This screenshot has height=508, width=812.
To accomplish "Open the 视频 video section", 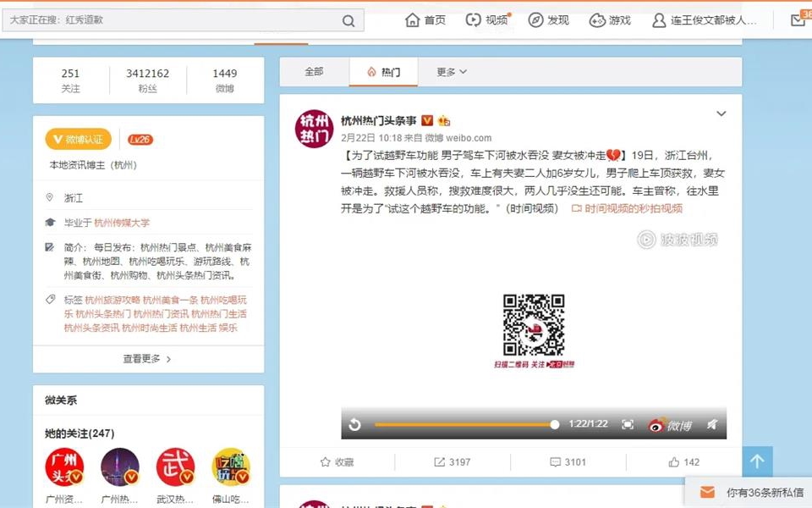I will pos(487,20).
